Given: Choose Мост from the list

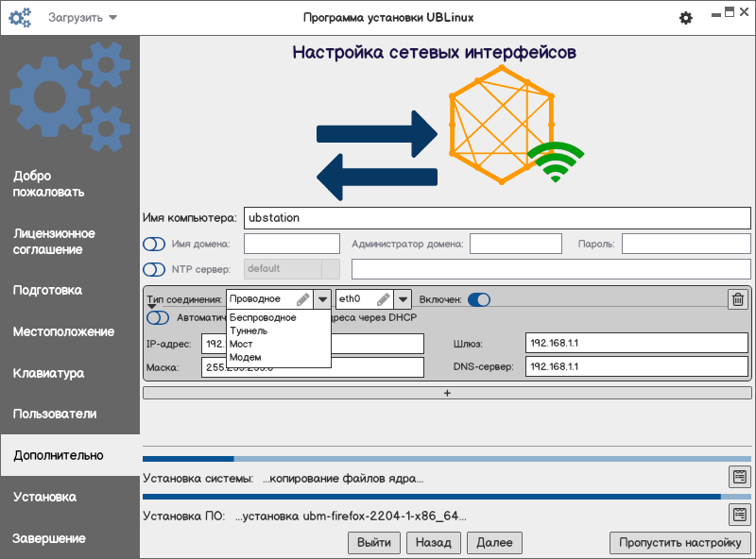Looking at the screenshot, I should [x=278, y=344].
